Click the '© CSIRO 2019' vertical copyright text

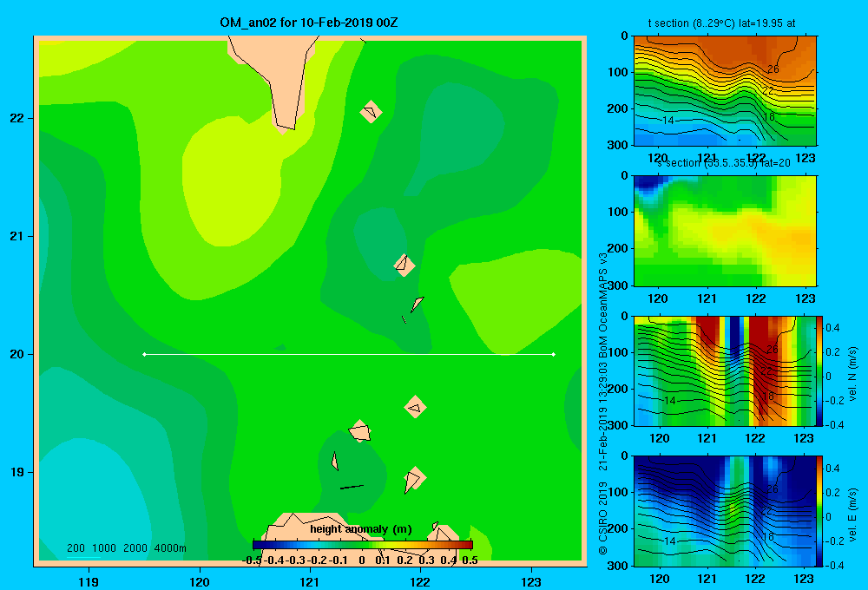coord(603,518)
